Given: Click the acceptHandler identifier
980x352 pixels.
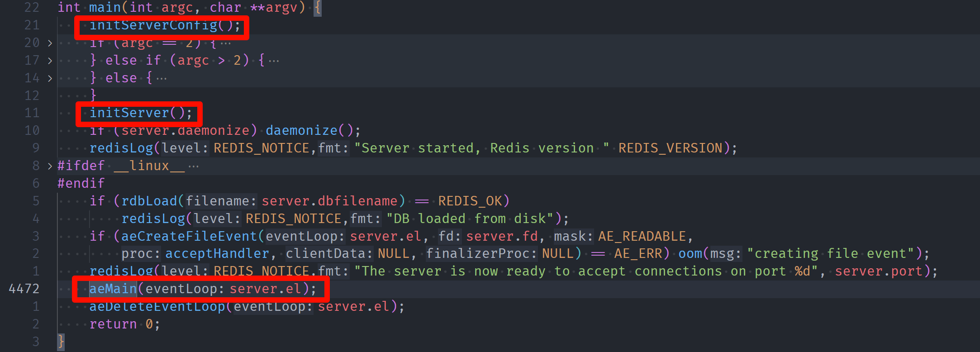Looking at the screenshot, I should 217,254.
